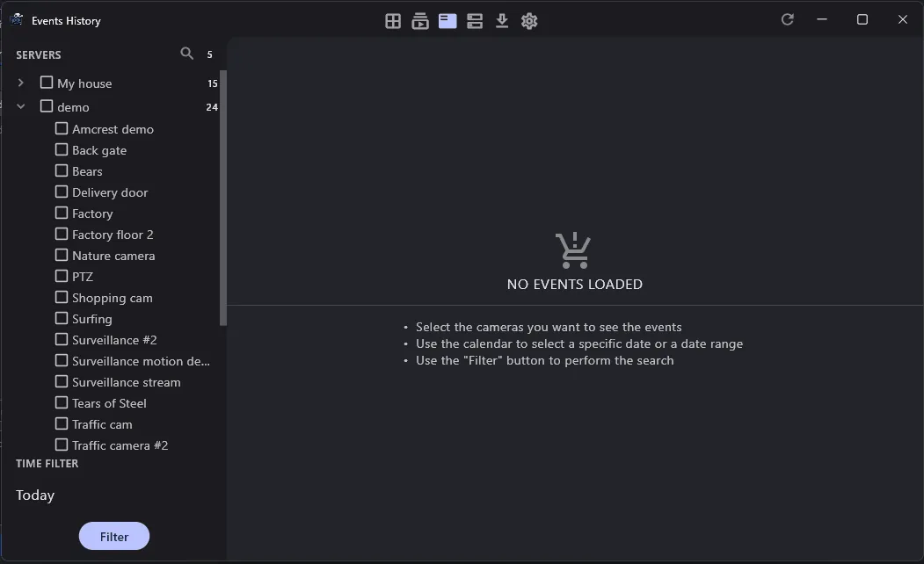Enable the Factory floor 2 checkbox

click(x=62, y=234)
